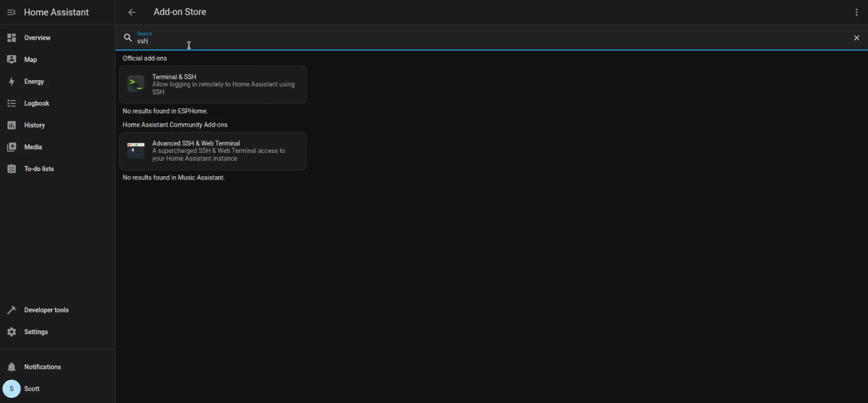Open the To-do lists menu item
The height and width of the screenshot is (403, 868).
[57, 169]
